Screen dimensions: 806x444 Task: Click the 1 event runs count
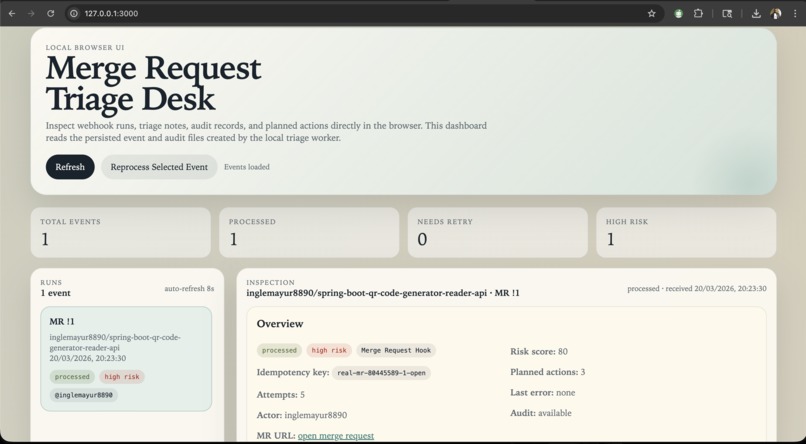coord(56,293)
